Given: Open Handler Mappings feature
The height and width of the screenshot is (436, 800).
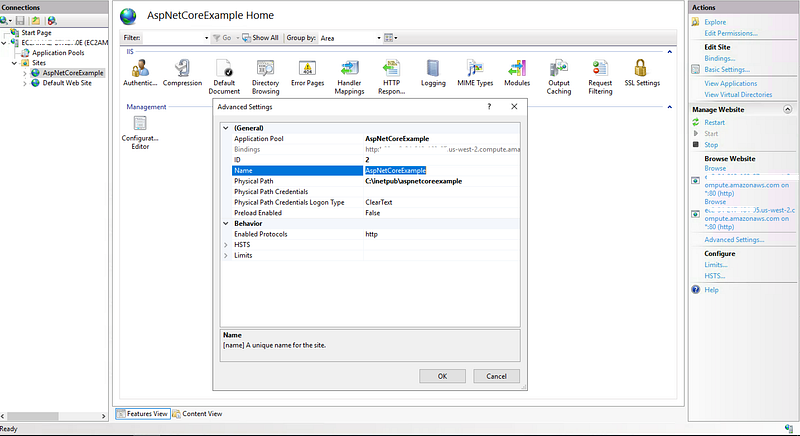Looking at the screenshot, I should pos(349,76).
